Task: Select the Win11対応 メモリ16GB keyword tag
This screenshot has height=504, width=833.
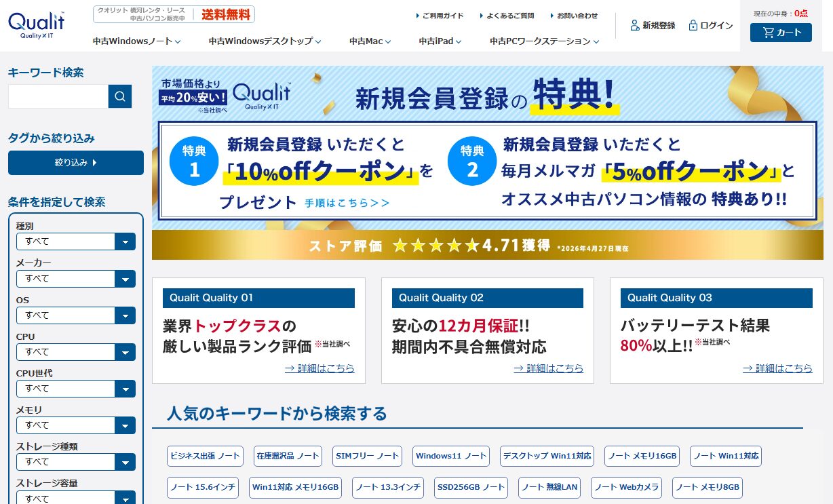Action: tap(295, 487)
